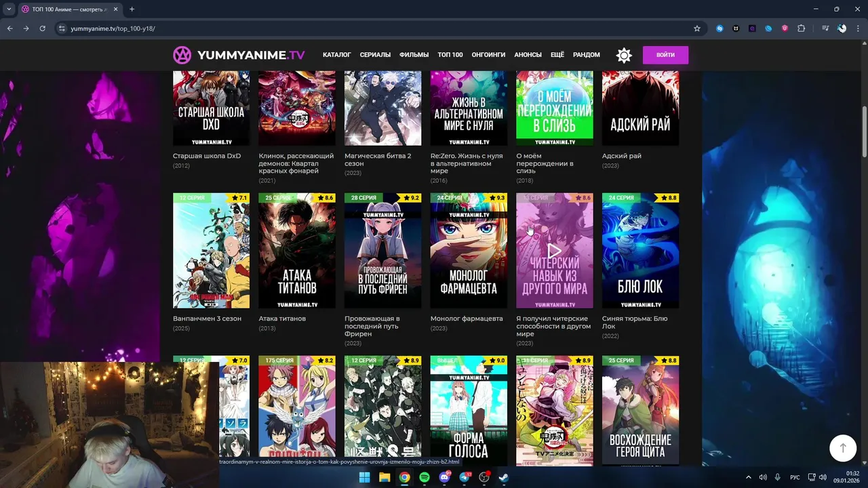Play the Читерский навык из другого мира poster
868x488 pixels.
(555, 251)
